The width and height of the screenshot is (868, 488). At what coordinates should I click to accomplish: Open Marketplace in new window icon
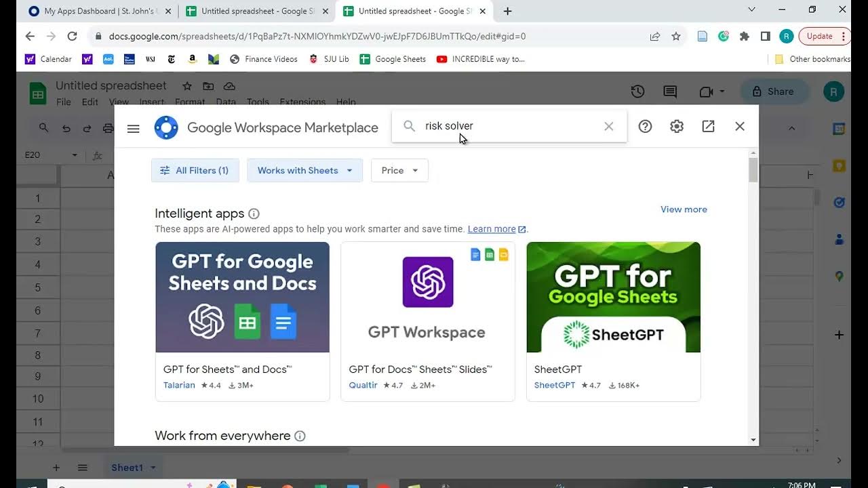[708, 126]
